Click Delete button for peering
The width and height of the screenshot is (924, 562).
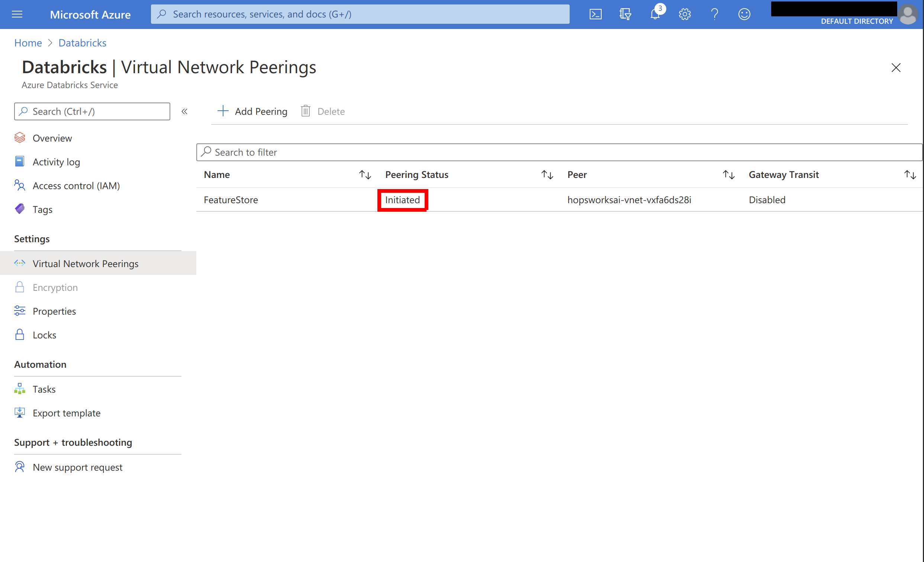[x=323, y=111]
